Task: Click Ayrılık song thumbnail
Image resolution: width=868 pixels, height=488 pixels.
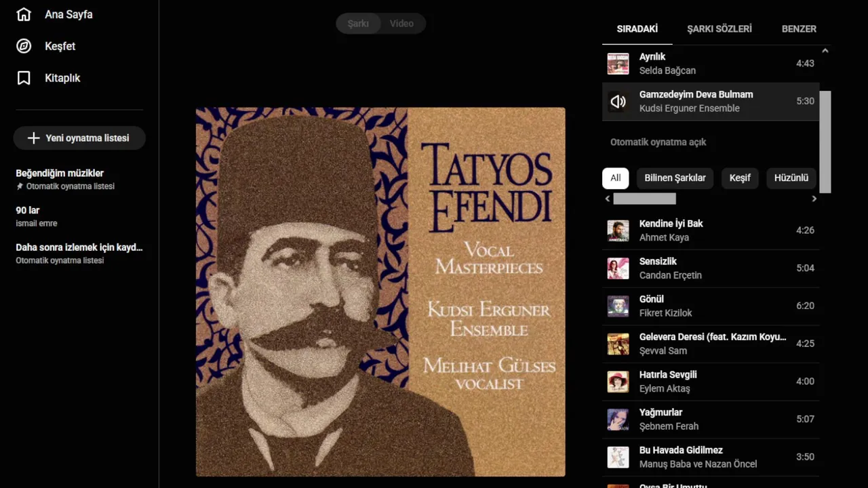Action: point(618,64)
